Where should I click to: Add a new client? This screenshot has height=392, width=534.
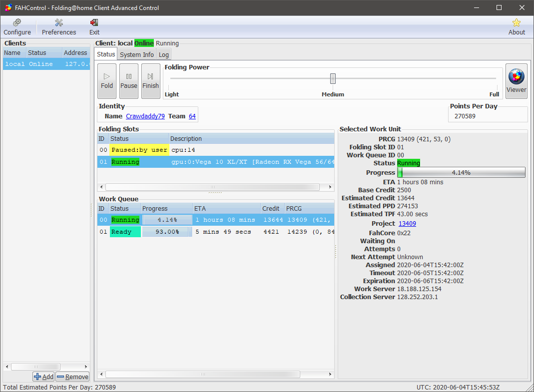point(43,377)
